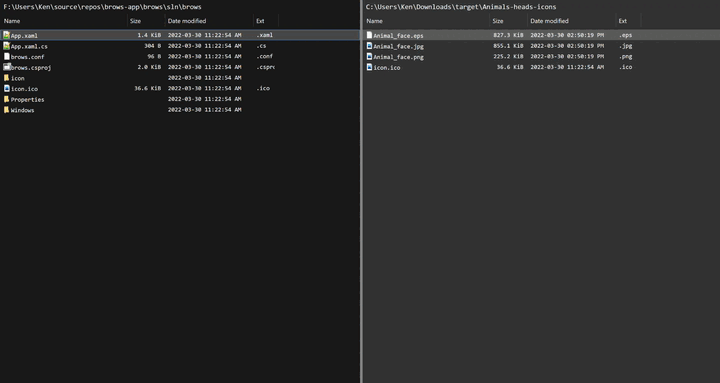Click the right pane icon.ico file icon
This screenshot has height=383, width=720.
369,67
